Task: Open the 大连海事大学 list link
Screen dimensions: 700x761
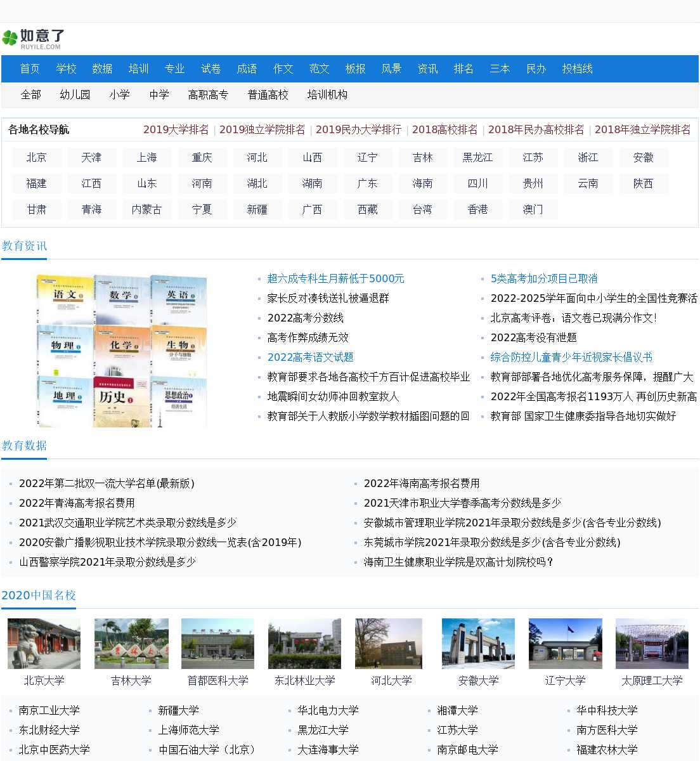Action: 328,750
